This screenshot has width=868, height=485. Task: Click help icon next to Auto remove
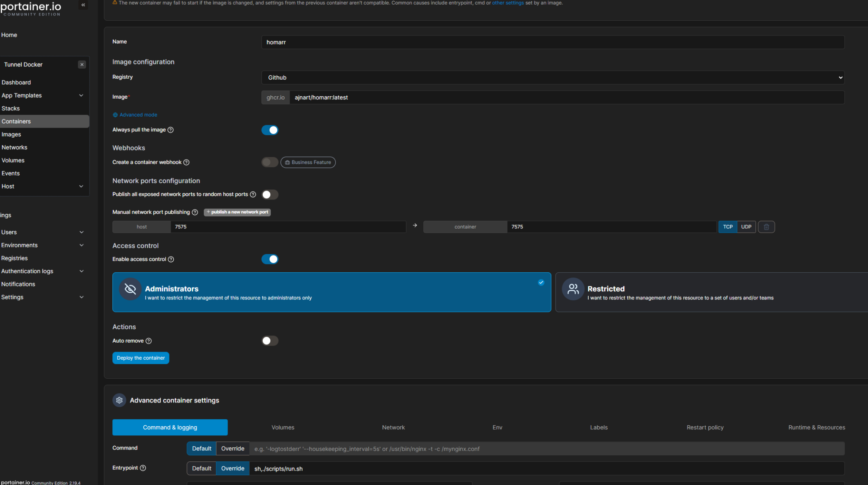click(x=148, y=341)
